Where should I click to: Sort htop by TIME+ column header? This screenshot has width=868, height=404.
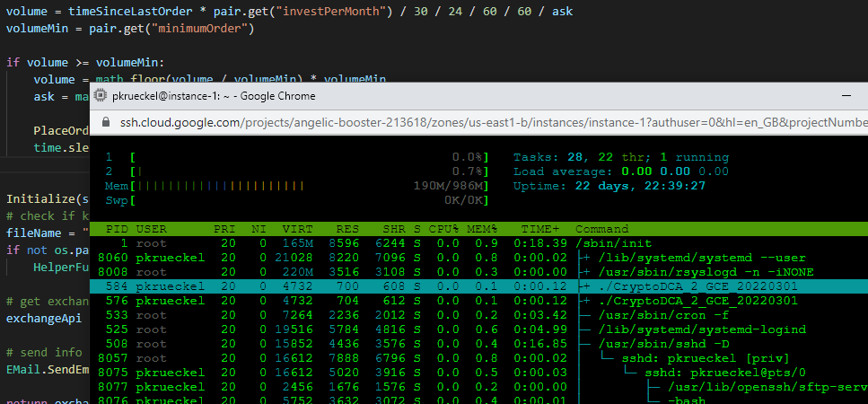(x=539, y=229)
